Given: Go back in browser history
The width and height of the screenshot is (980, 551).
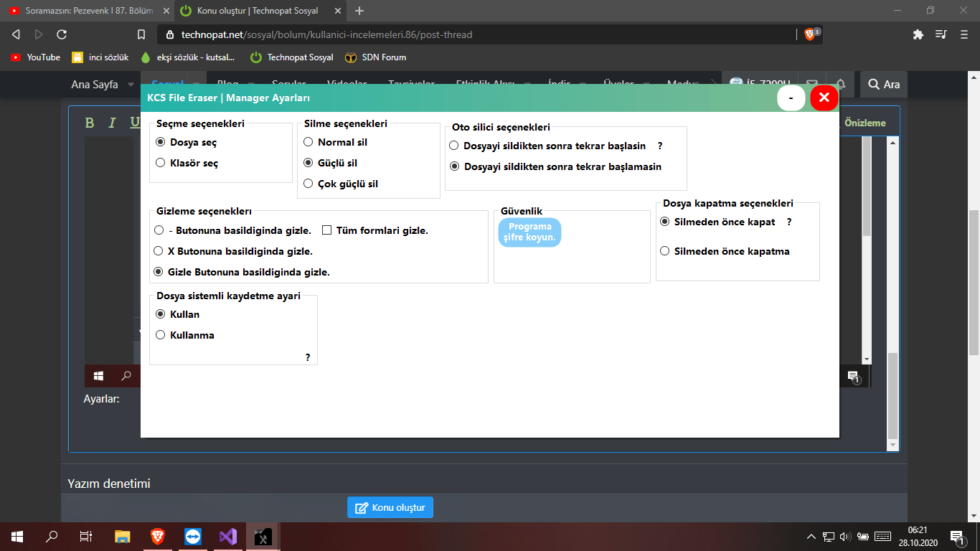Looking at the screenshot, I should (x=16, y=34).
